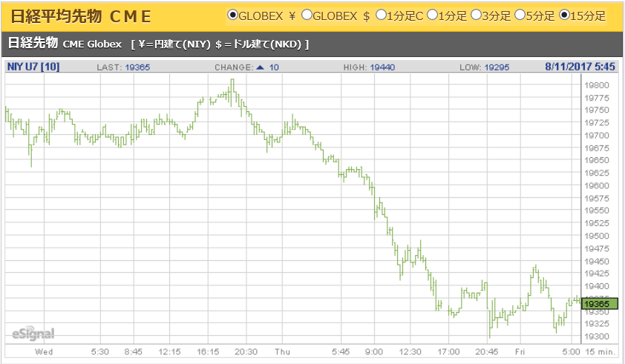Viewport: 625px width, 364px height.
Task: Click the 20:30 time axis label
Action: 246,351
